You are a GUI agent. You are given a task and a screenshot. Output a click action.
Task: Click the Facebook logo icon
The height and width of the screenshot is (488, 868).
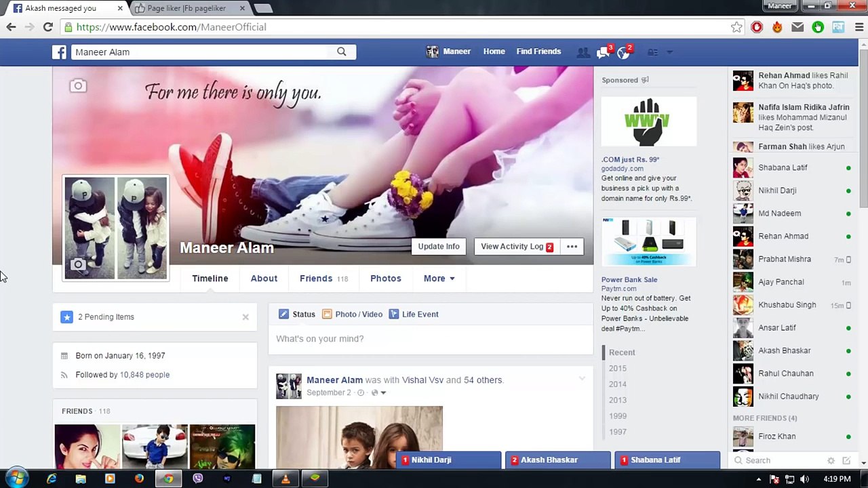60,52
